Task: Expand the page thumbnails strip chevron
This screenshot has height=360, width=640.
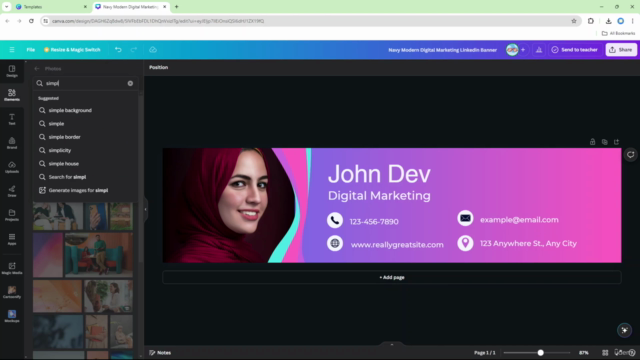Action: point(392,344)
